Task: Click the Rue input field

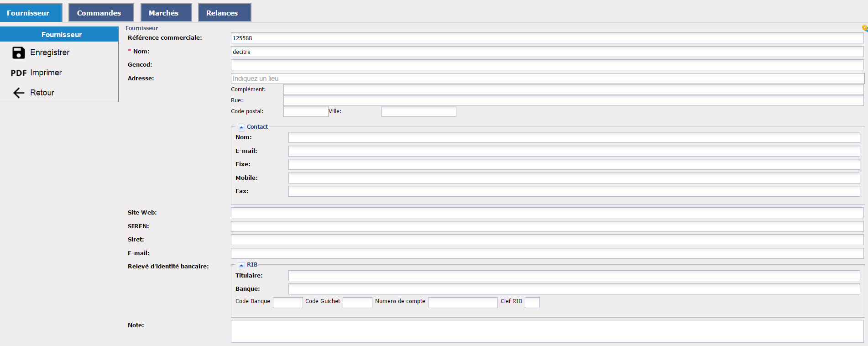Action: [574, 100]
